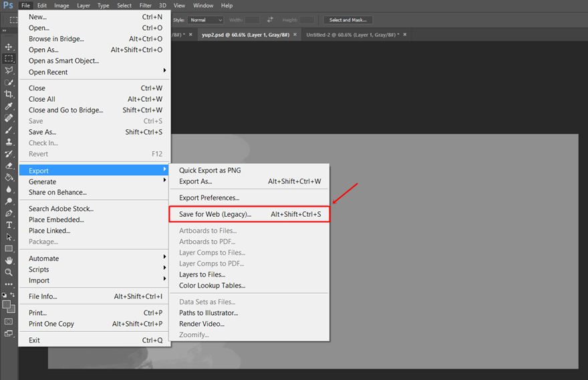This screenshot has height=380, width=588.
Task: Open the Export submenu entry
Action: pyautogui.click(x=94, y=171)
